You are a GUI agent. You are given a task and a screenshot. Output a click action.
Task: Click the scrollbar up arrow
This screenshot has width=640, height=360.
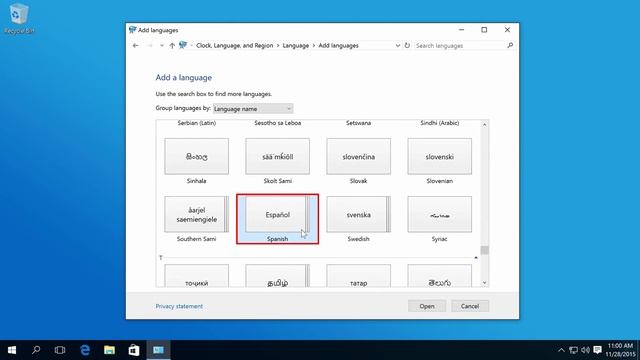coord(484,124)
